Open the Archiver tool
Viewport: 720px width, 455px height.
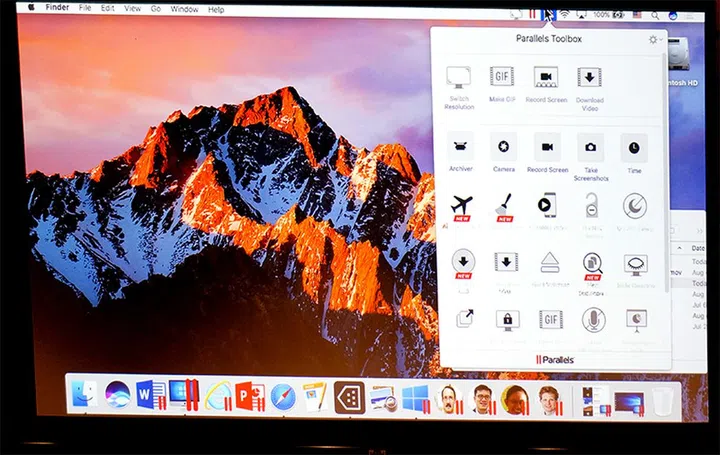461,152
